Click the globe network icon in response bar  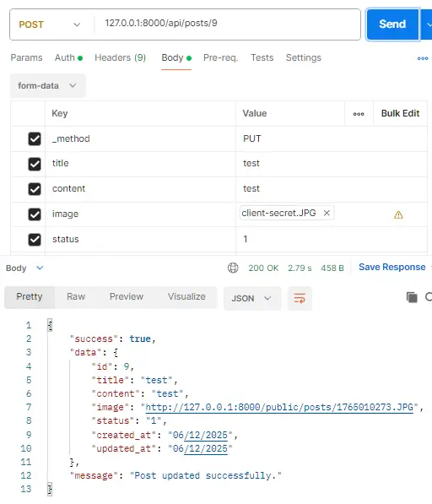233,268
